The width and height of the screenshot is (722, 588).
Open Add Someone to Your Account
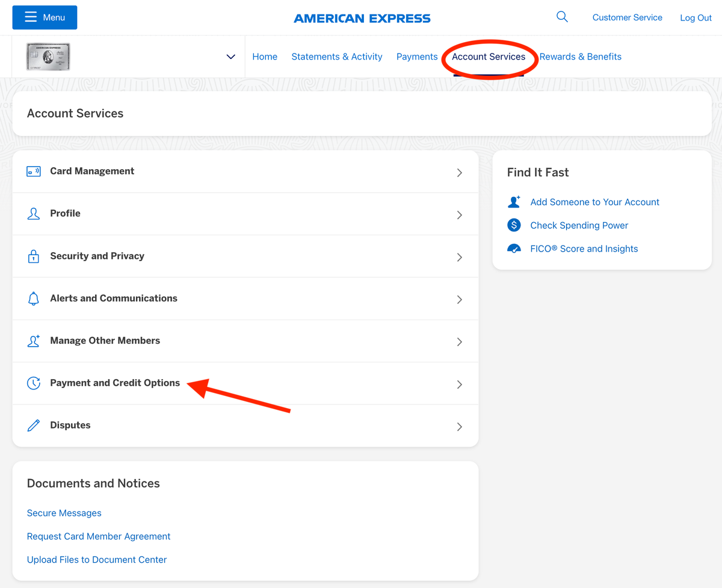tap(594, 202)
